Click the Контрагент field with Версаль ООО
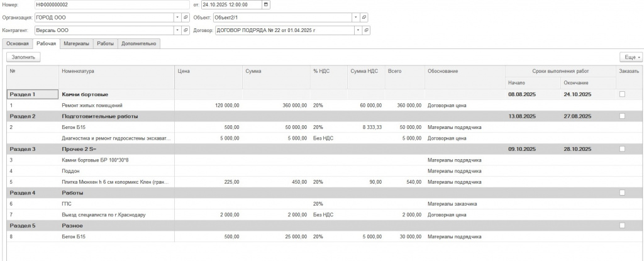This screenshot has height=261, width=644. (x=104, y=30)
